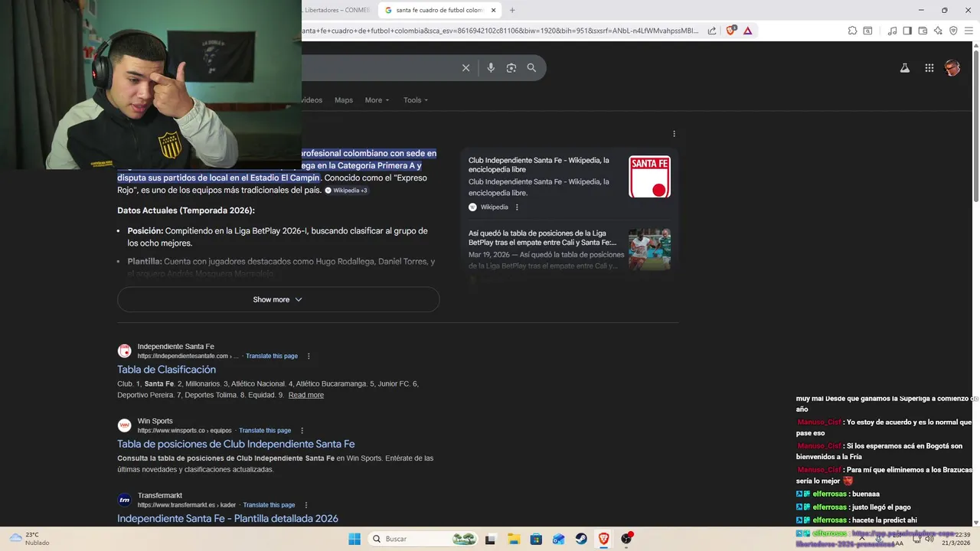Open AI overview three-dot options

674,134
